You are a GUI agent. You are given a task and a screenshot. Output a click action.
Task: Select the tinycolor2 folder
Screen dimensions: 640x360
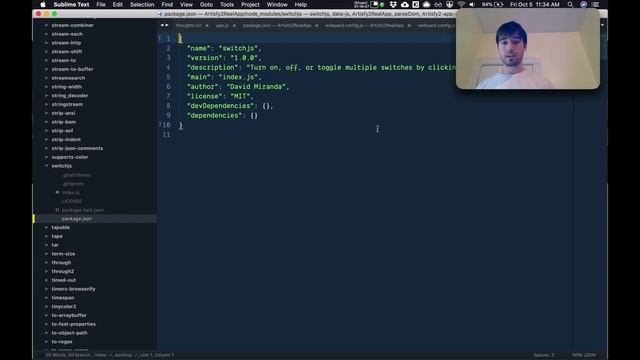tap(64, 307)
